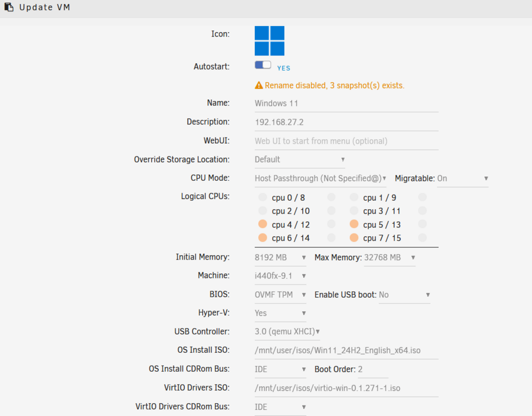Toggle cpu 14 hyperthread checkbox

(332, 237)
